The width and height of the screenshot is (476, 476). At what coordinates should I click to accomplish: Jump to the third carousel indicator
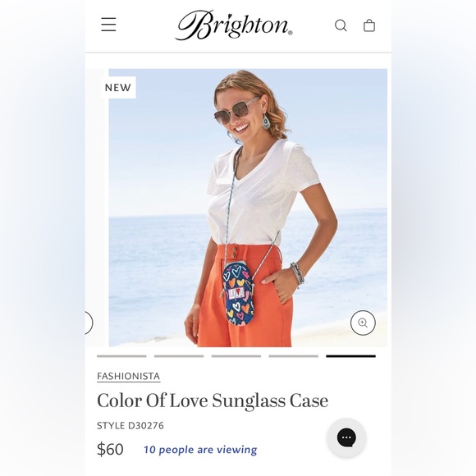pos(236,356)
